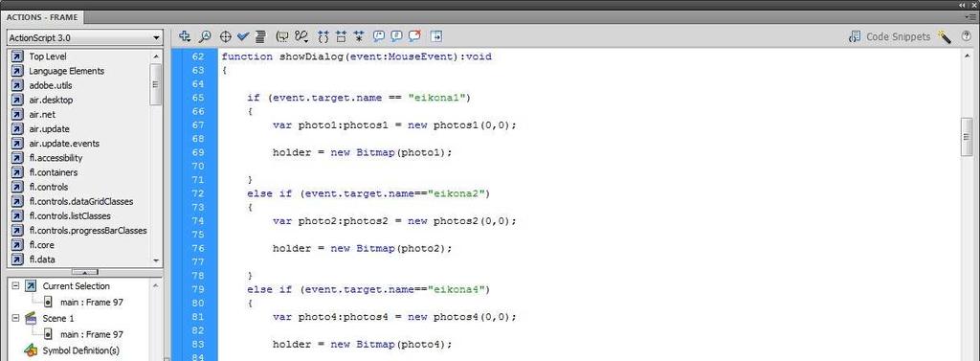Toggle Script Assist magic wand
This screenshot has width=980, height=361.
[x=945, y=37]
